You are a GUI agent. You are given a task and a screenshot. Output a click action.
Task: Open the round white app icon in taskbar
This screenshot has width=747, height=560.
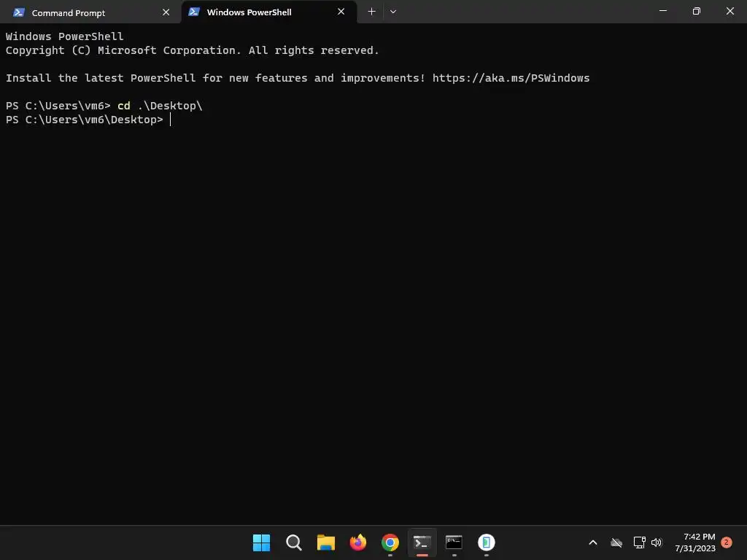487,542
